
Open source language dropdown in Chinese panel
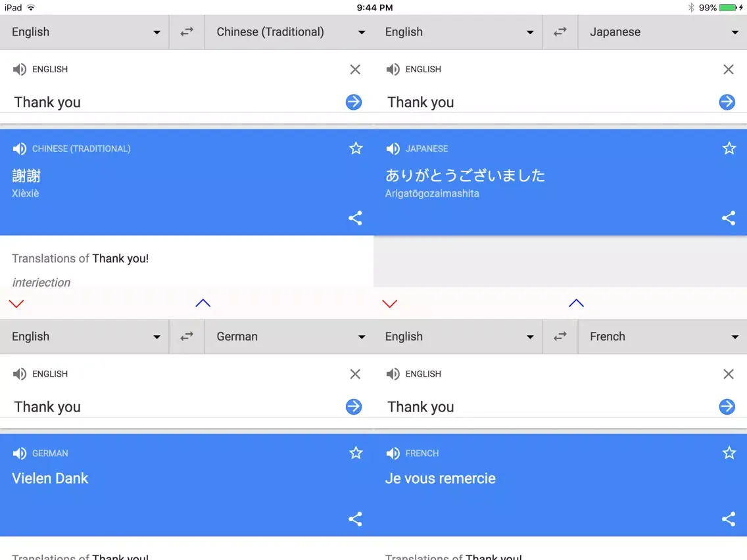coord(84,32)
